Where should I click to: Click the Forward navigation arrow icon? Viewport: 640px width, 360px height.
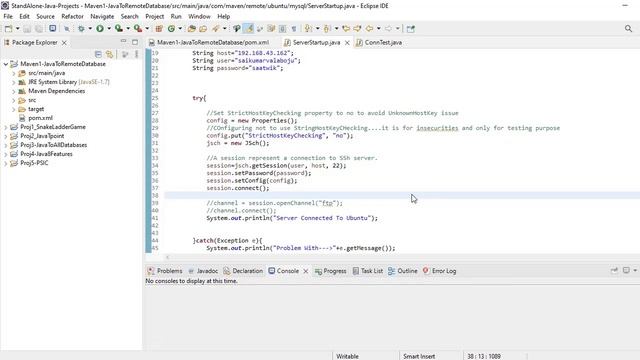[388, 29]
